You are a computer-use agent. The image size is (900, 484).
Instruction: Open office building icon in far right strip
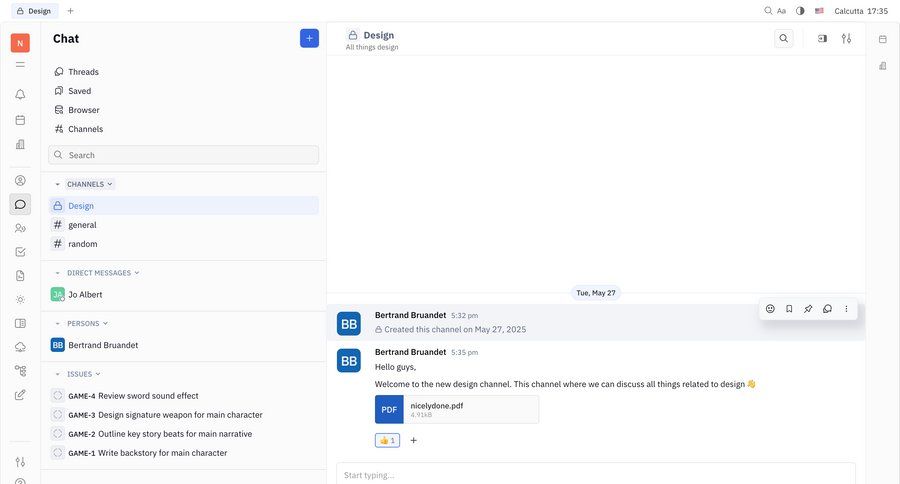(x=883, y=65)
